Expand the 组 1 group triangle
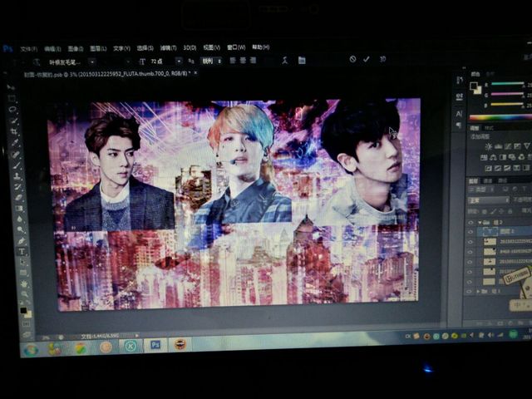This screenshot has width=532, height=399. point(478,292)
